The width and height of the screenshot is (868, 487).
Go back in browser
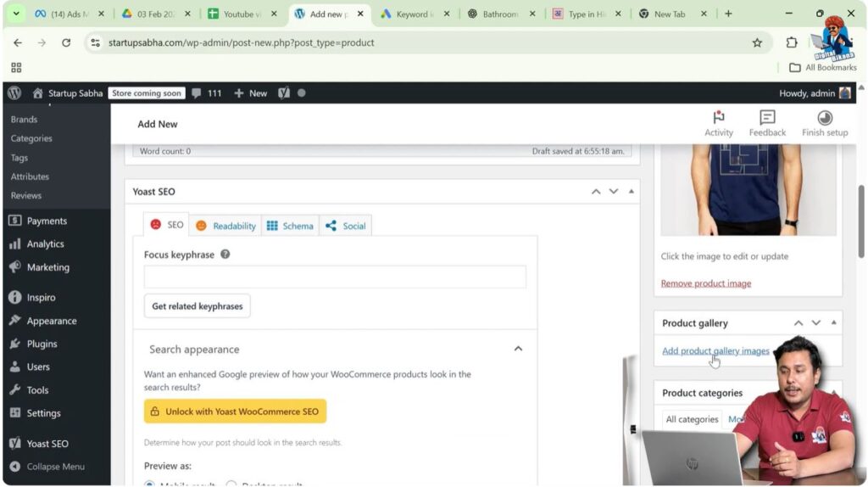pyautogui.click(x=18, y=42)
